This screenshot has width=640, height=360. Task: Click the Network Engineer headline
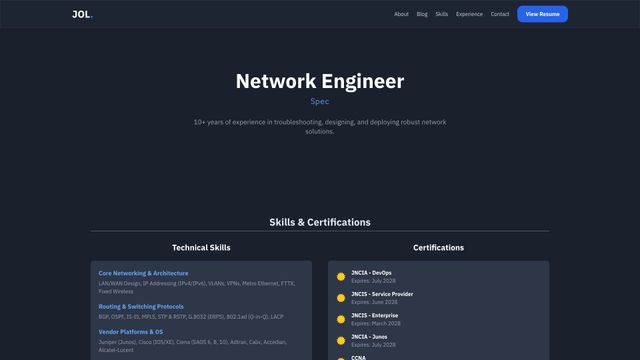tap(320, 81)
